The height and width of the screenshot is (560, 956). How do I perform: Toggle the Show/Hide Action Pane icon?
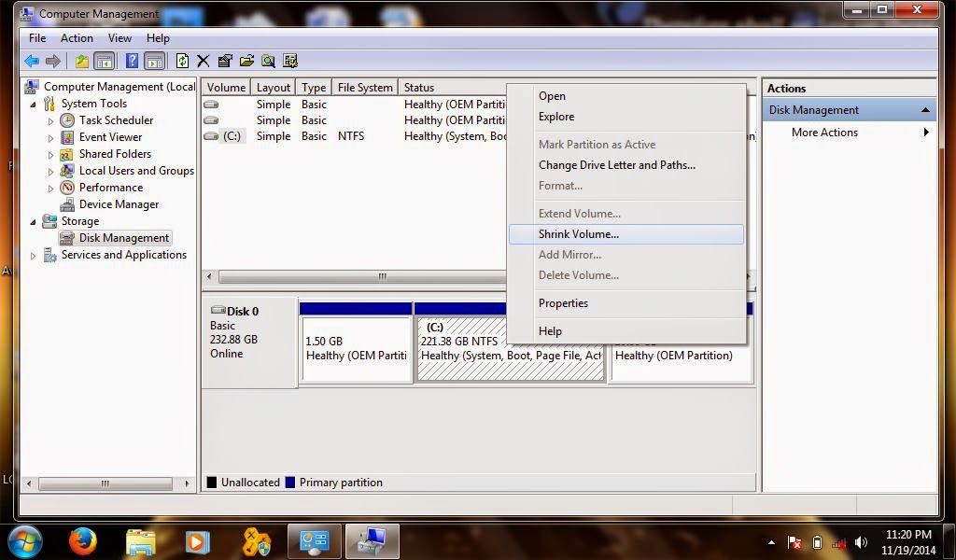click(x=153, y=61)
